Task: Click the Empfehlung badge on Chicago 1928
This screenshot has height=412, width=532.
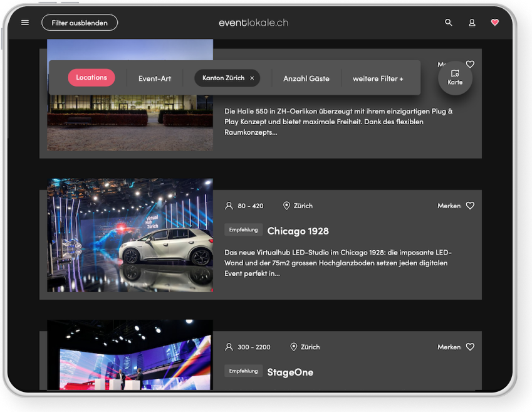Action: pos(243,230)
